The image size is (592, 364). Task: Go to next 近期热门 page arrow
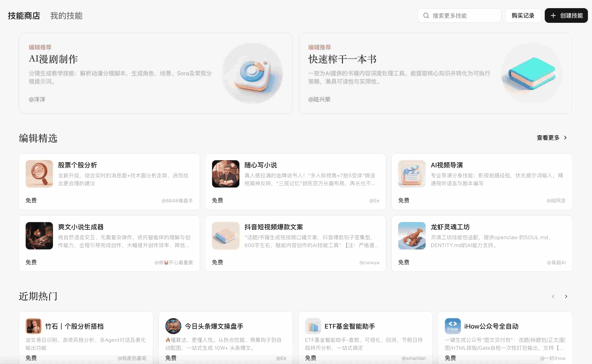(566, 296)
